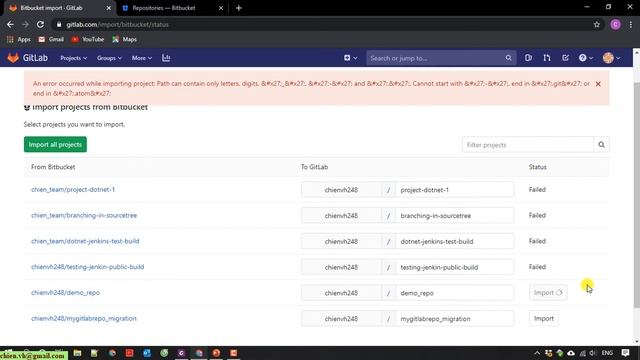Click the Import all projects button
The image size is (640, 360).
tap(55, 144)
